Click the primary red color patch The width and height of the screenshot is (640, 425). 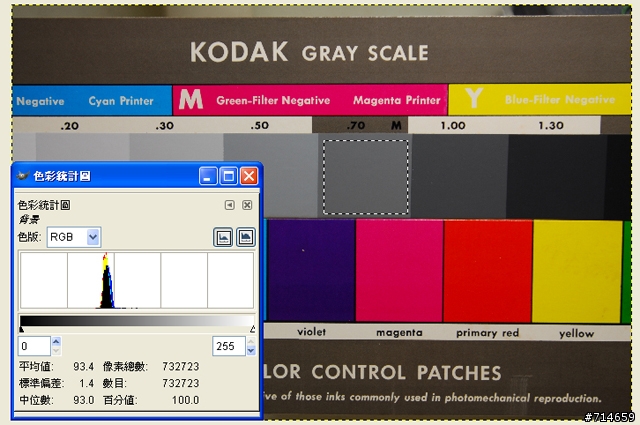[487, 271]
